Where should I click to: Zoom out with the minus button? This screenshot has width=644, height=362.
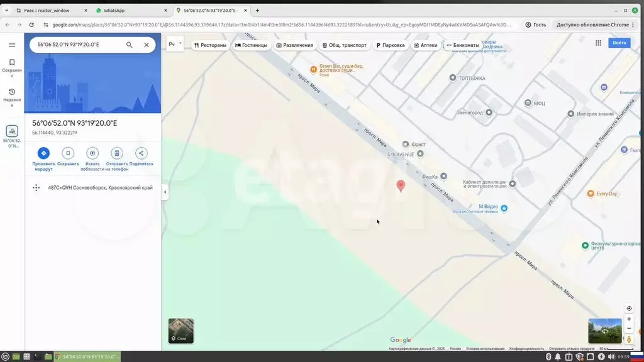(629, 328)
